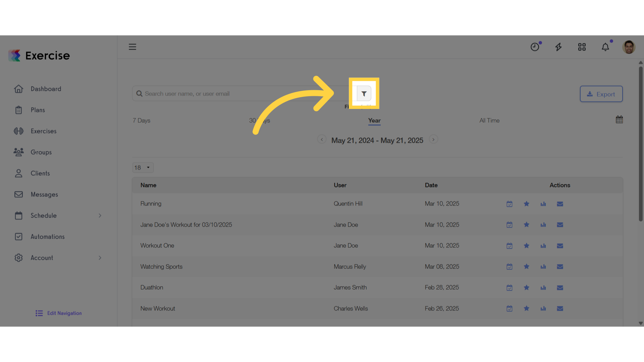The height and width of the screenshot is (362, 644).
Task: Click the Export button
Action: point(601,94)
